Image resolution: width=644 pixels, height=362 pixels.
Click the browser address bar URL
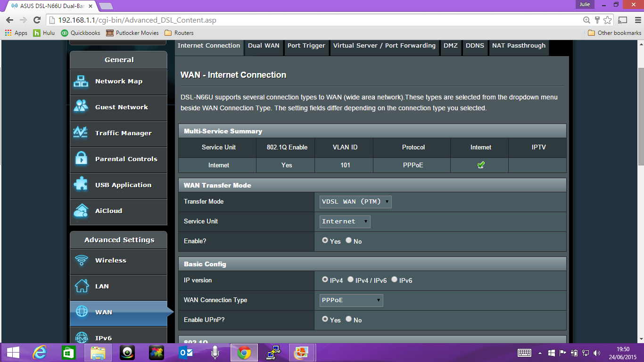click(x=137, y=20)
